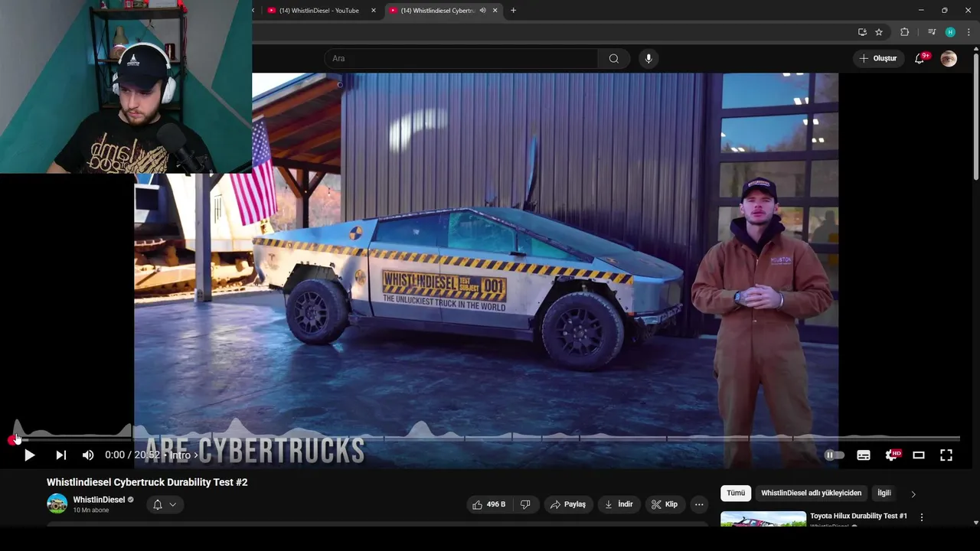Image resolution: width=980 pixels, height=551 pixels.
Task: Share the video via Paylaş button
Action: 568,504
